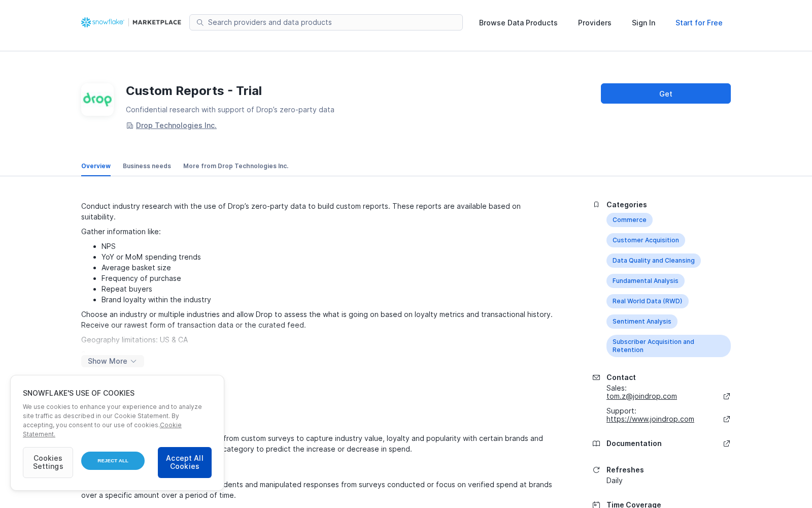Screen dimensions: 812x508
Task: Click the Categories bookmark icon
Action: (596, 205)
